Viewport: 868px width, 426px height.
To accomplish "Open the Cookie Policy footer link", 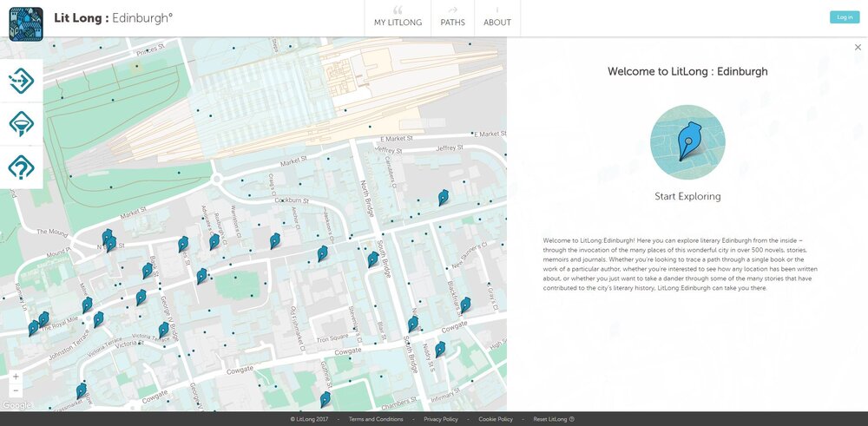I will coord(496,419).
